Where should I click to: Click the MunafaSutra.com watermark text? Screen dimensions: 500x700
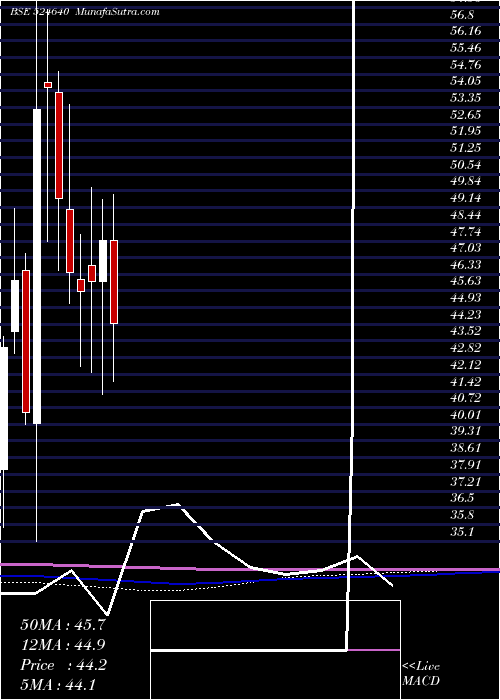click(118, 12)
